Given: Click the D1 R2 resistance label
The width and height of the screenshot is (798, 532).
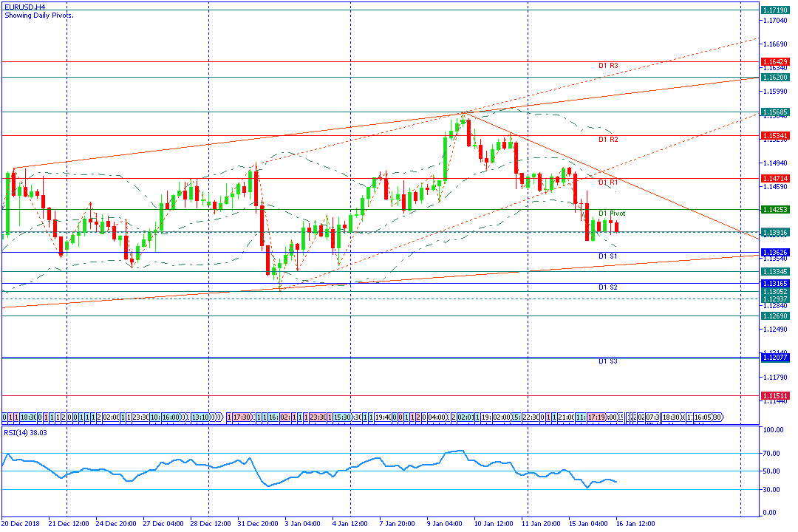Looking at the screenshot, I should click(x=608, y=140).
